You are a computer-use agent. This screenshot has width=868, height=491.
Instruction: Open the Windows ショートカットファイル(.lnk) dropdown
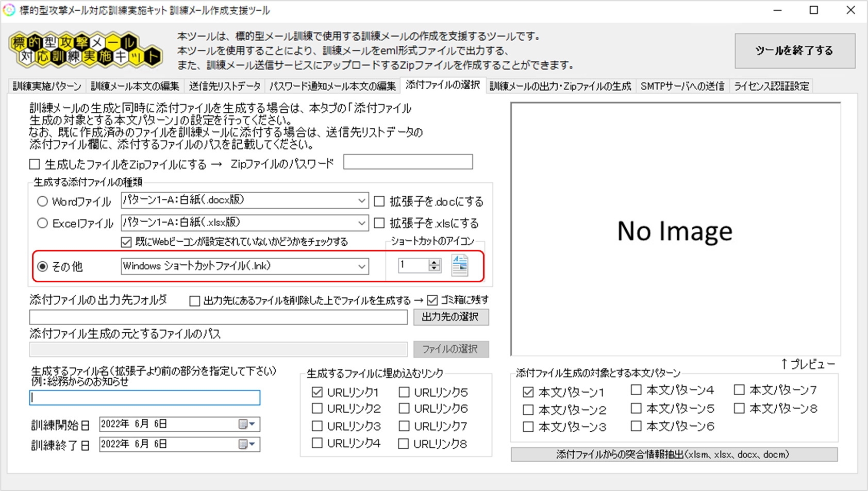coord(362,266)
